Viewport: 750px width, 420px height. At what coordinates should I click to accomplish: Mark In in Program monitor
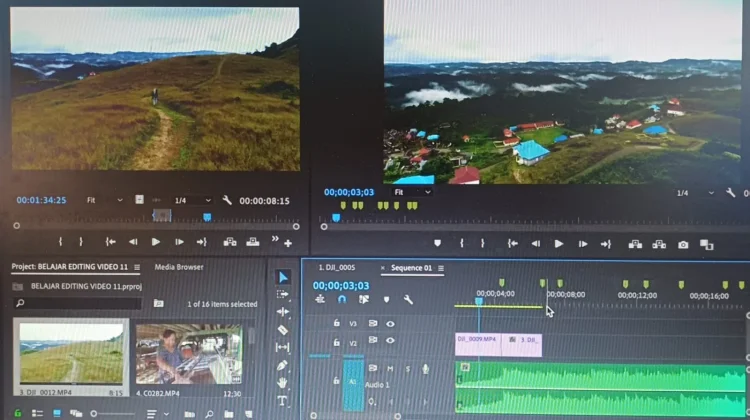pos(462,243)
